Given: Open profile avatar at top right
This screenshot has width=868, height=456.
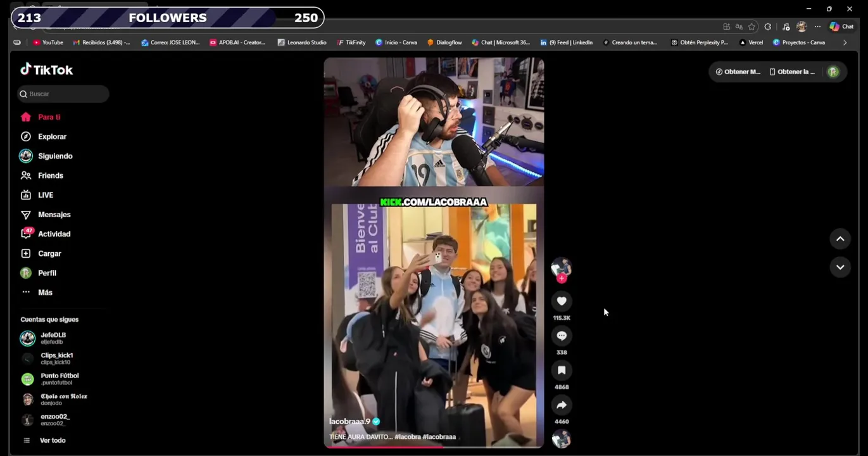Looking at the screenshot, I should point(833,72).
